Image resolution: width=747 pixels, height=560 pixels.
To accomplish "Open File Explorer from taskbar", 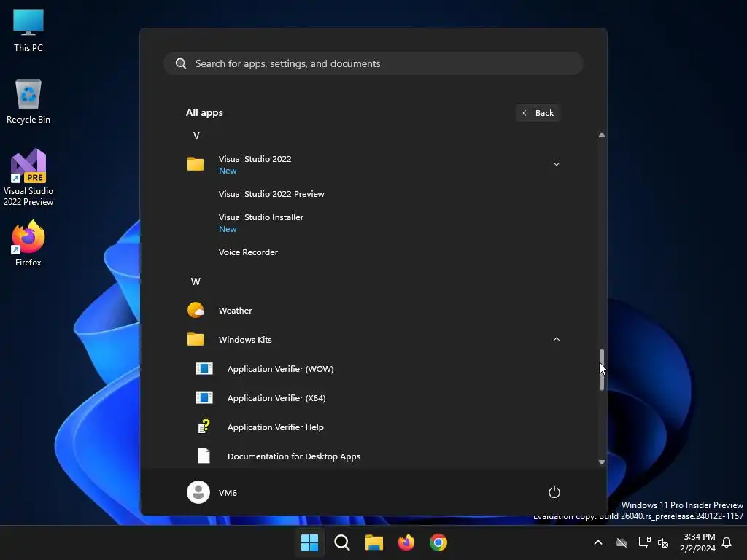I will [x=374, y=542].
